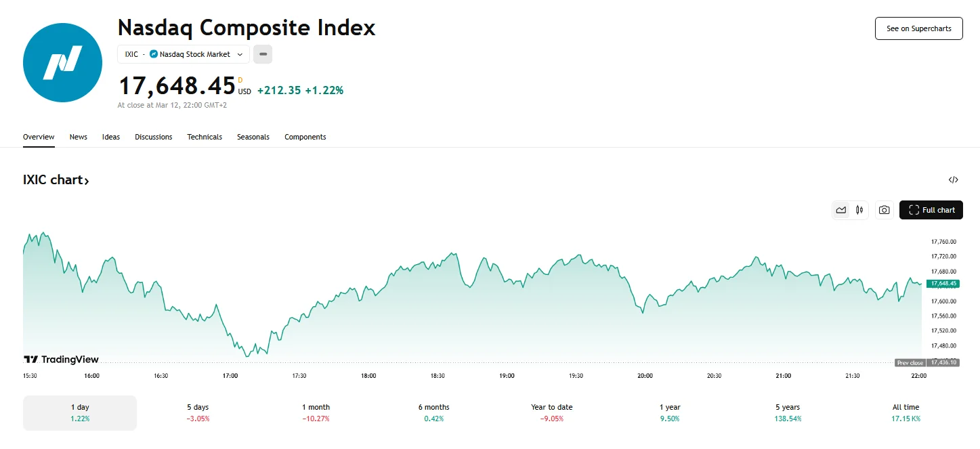The width and height of the screenshot is (980, 449).
Task: Select the 5 years time range
Action: pos(788,412)
